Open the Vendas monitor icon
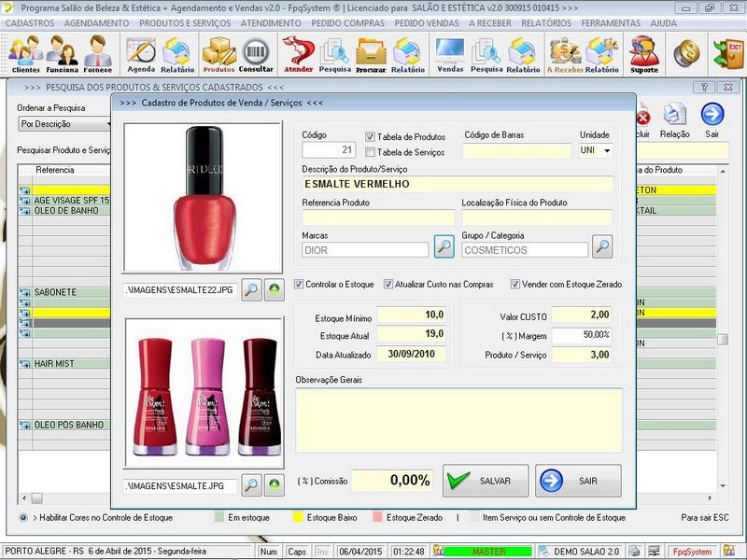Screen dimensions: 747x560 pyautogui.click(x=450, y=54)
